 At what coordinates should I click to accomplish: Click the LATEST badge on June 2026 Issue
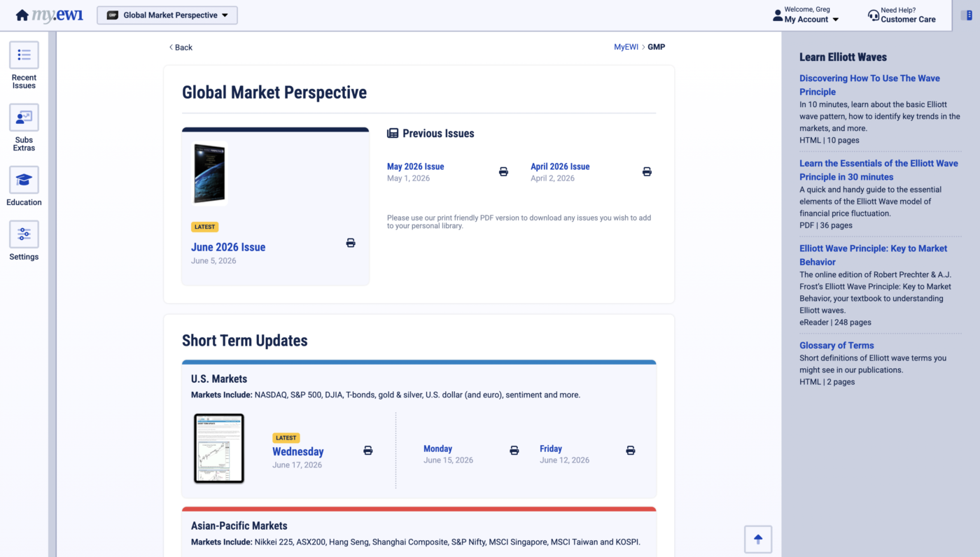tap(204, 227)
